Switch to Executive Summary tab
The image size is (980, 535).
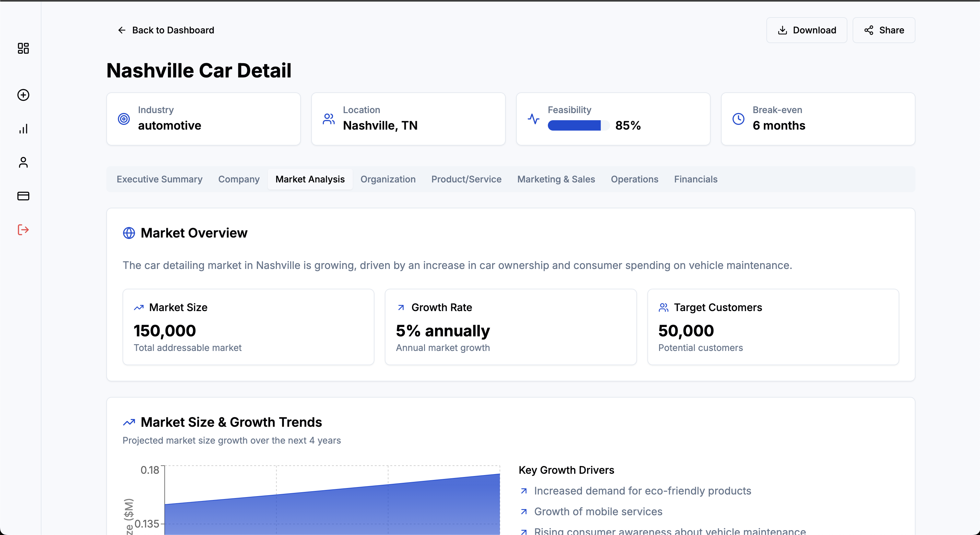(x=159, y=179)
